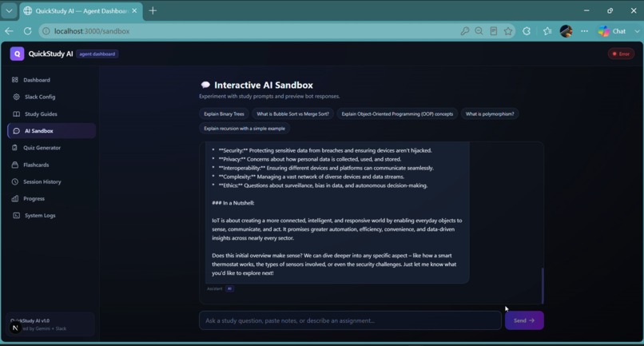Image resolution: width=644 pixels, height=346 pixels.
Task: Click the site info icon in address bar
Action: coord(46,31)
